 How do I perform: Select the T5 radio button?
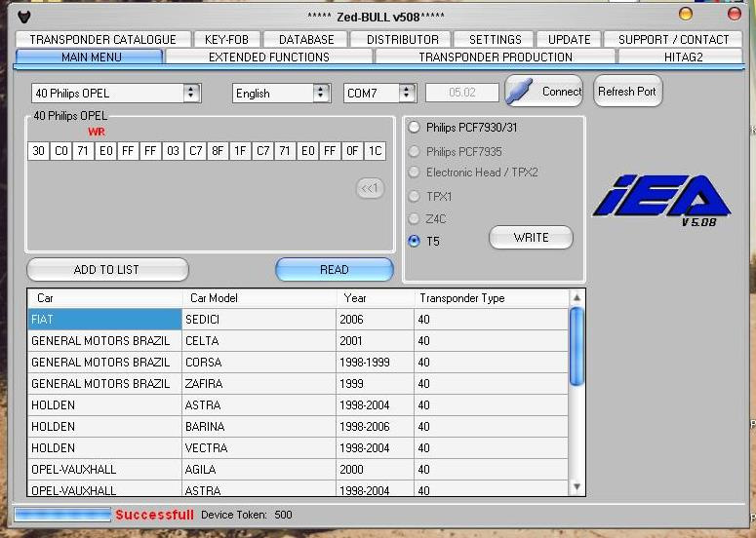[x=415, y=241]
